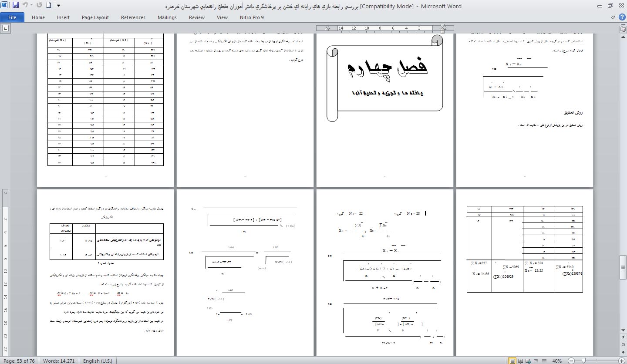The height and width of the screenshot is (364, 627).
Task: Click the zoom slider handle
Action: [x=583, y=361]
